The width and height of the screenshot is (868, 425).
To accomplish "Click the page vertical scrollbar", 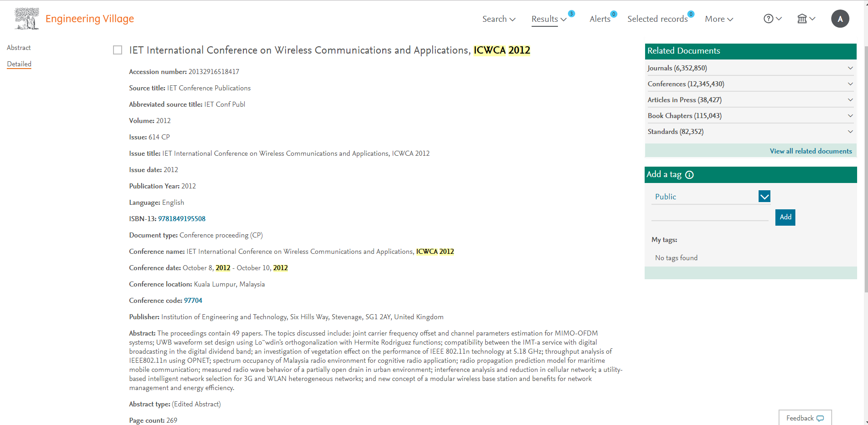I will pos(866,169).
